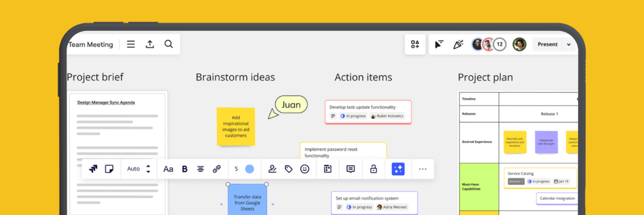
Task: Toggle collaborators' cursors icon
Action: 440,45
